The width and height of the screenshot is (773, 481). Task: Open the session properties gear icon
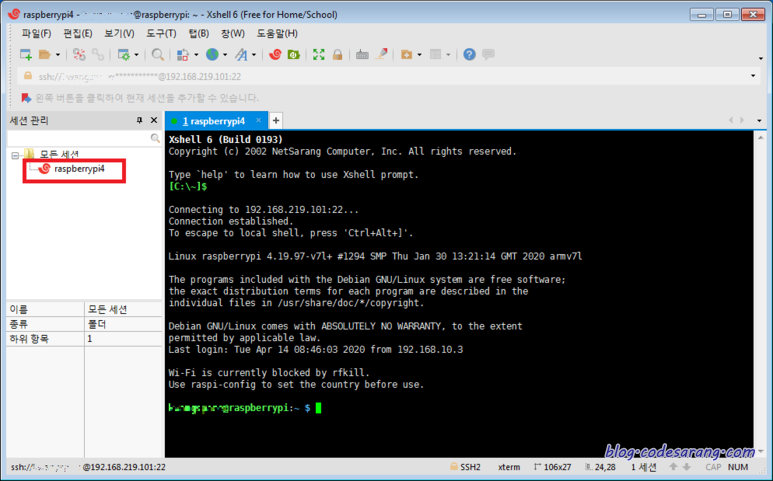click(123, 55)
